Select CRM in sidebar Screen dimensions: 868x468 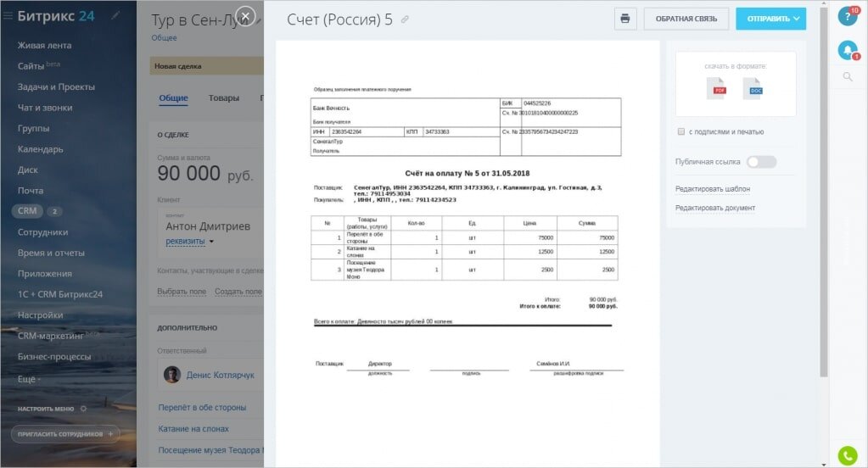tap(27, 211)
